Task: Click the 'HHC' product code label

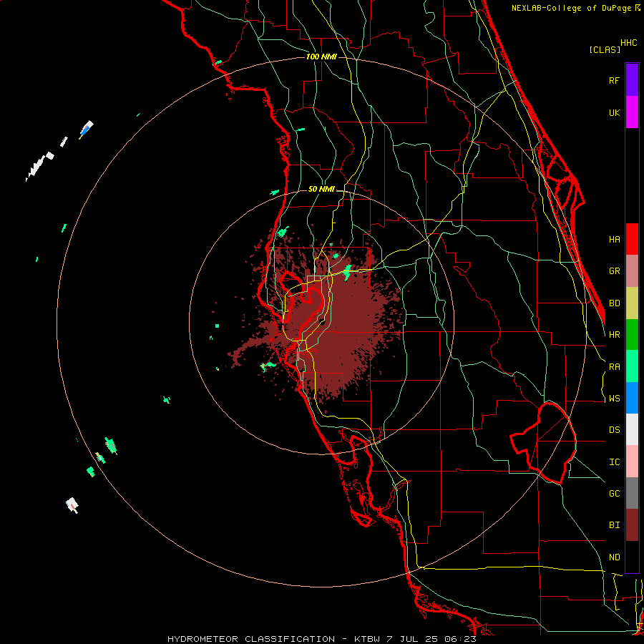Action: tap(629, 43)
